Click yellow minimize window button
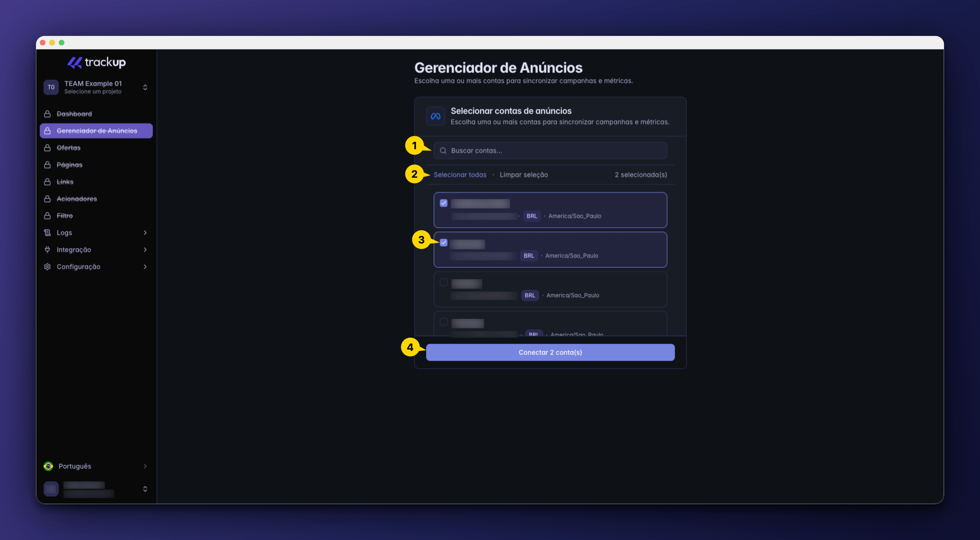Viewport: 980px width, 540px height. click(52, 43)
